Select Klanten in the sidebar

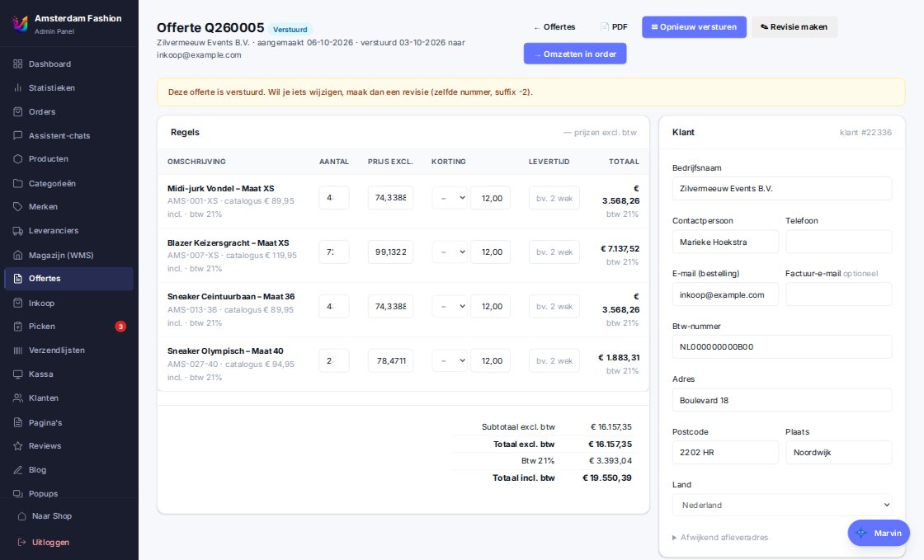[69, 398]
